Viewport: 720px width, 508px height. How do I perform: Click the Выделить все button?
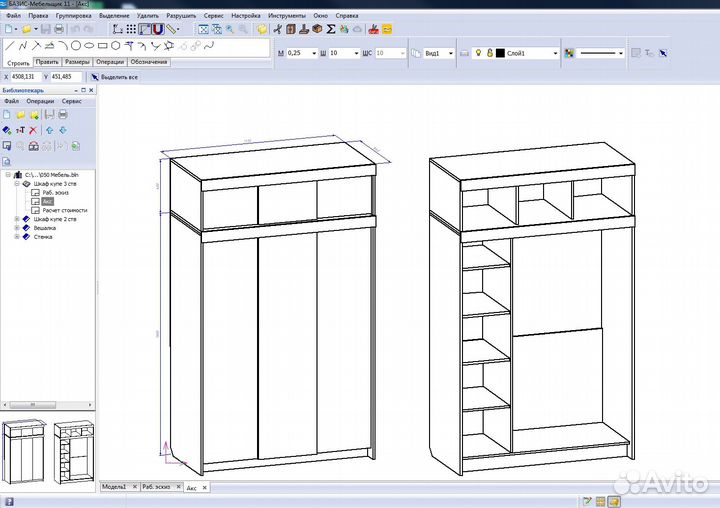[113, 76]
